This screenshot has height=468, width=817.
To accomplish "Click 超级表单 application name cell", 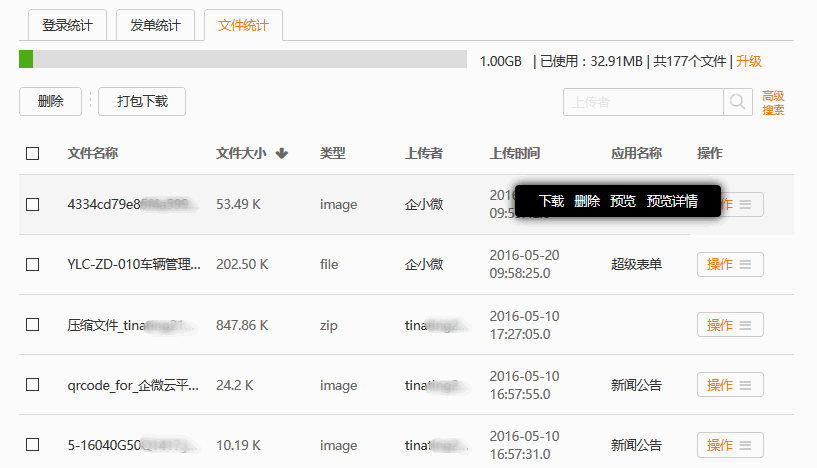I will [637, 264].
